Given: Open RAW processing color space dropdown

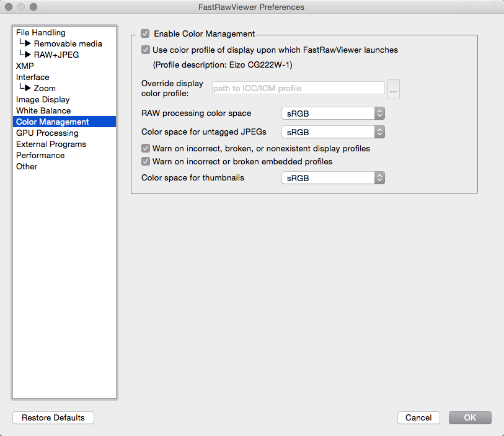Looking at the screenshot, I should 333,113.
